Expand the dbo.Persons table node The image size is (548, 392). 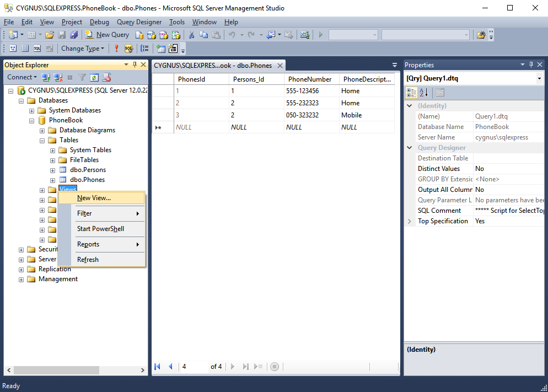point(53,170)
